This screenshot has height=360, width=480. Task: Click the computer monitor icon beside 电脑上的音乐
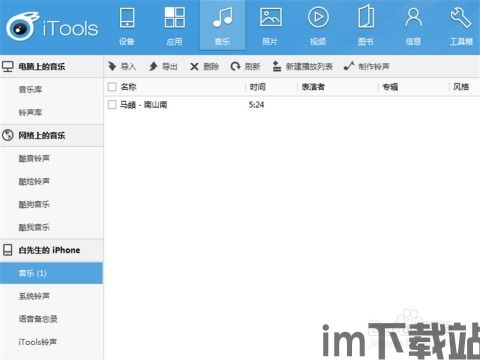[8, 67]
